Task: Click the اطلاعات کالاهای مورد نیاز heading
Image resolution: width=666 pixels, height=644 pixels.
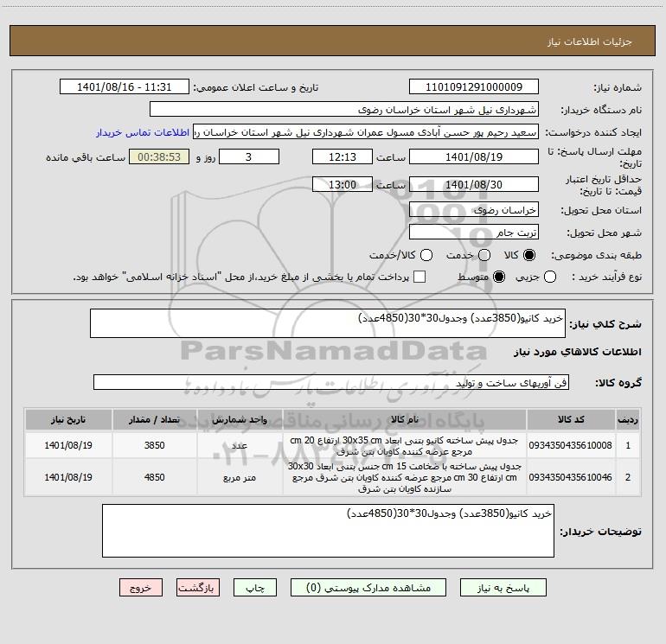Action: [x=578, y=352]
